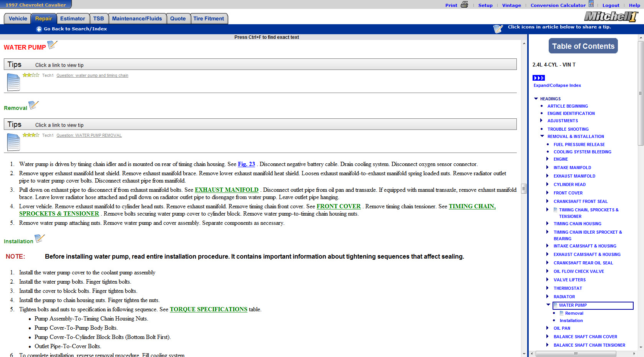Open the Quote tab
Screen dimensions: 644x357
tap(178, 18)
